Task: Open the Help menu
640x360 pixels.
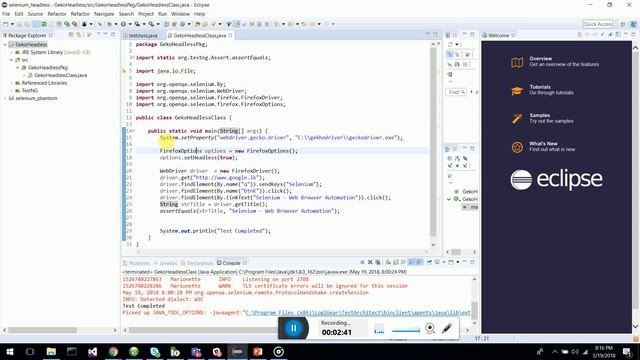Action: pyautogui.click(x=199, y=14)
